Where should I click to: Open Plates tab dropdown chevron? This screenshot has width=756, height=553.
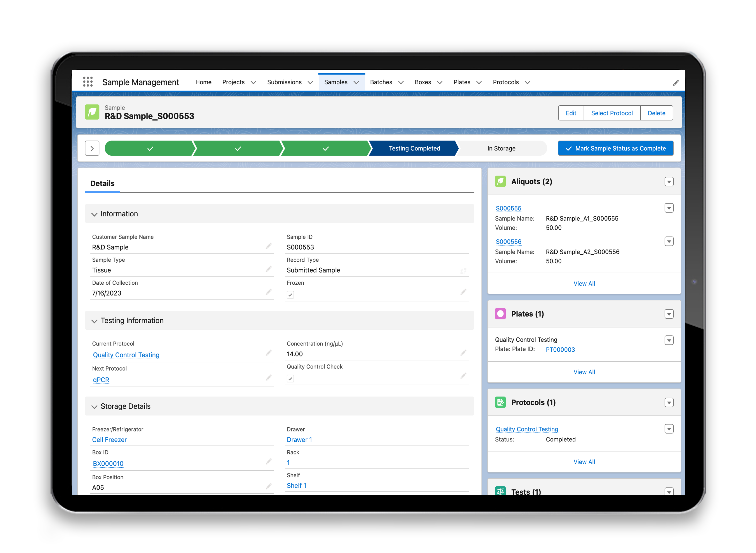pos(479,83)
